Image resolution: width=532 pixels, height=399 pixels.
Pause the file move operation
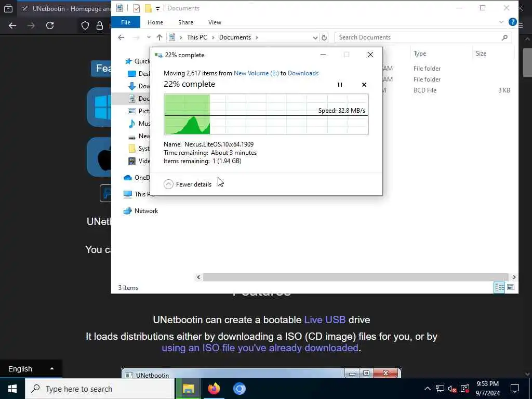point(340,85)
